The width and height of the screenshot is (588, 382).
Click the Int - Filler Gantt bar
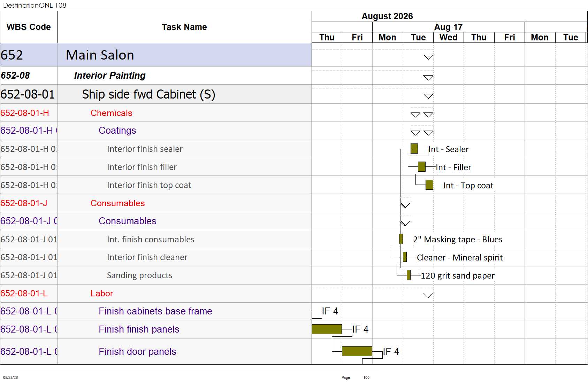click(422, 167)
